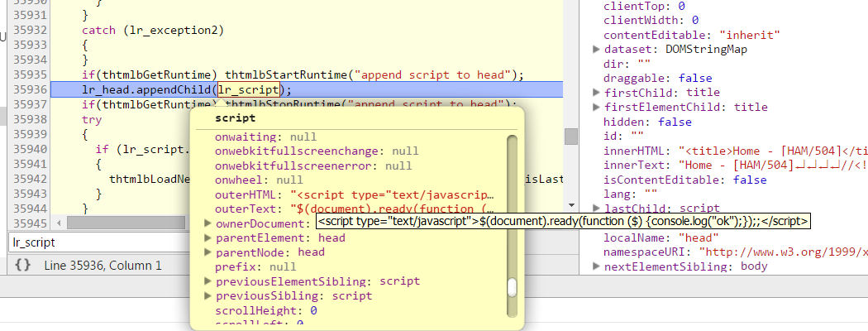
Task: Click onwebkitfullscreenerror: null property
Action: point(313,165)
